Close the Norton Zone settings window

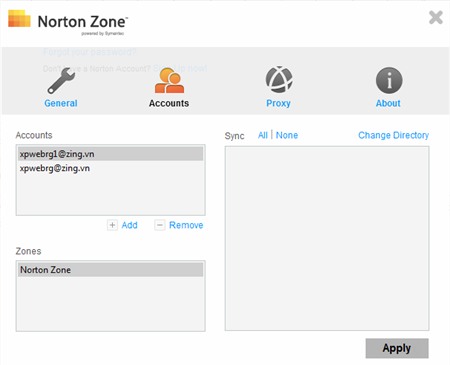click(x=436, y=17)
